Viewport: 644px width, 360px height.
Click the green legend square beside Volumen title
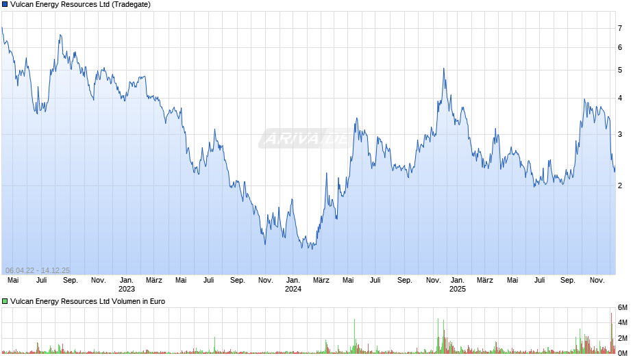(5, 301)
